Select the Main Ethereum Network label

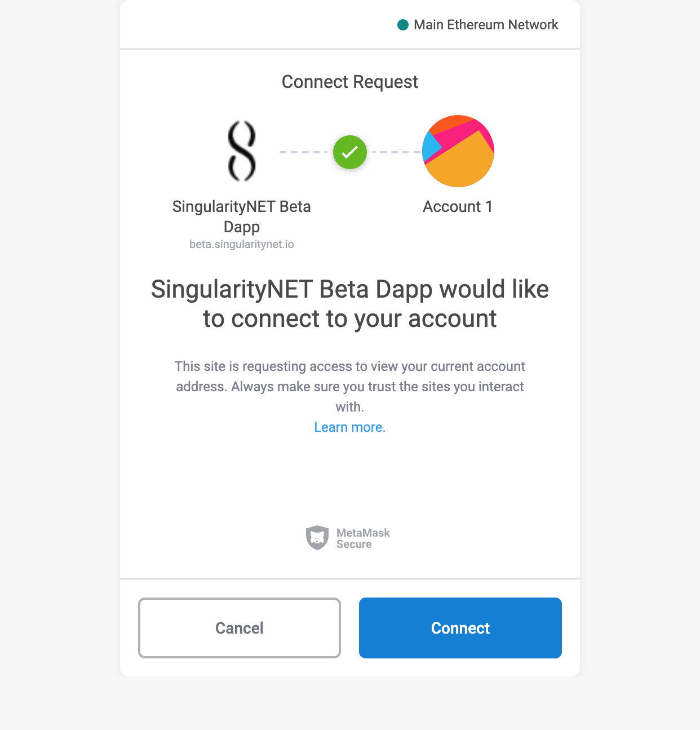click(x=486, y=25)
